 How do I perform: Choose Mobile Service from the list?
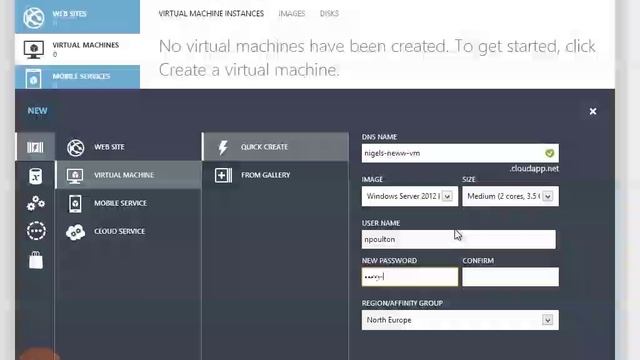[x=128, y=203]
